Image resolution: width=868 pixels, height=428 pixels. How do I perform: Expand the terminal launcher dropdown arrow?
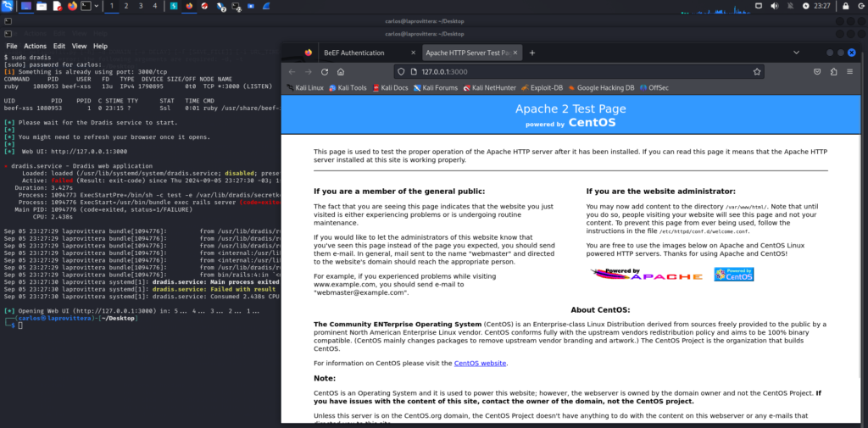coord(97,6)
